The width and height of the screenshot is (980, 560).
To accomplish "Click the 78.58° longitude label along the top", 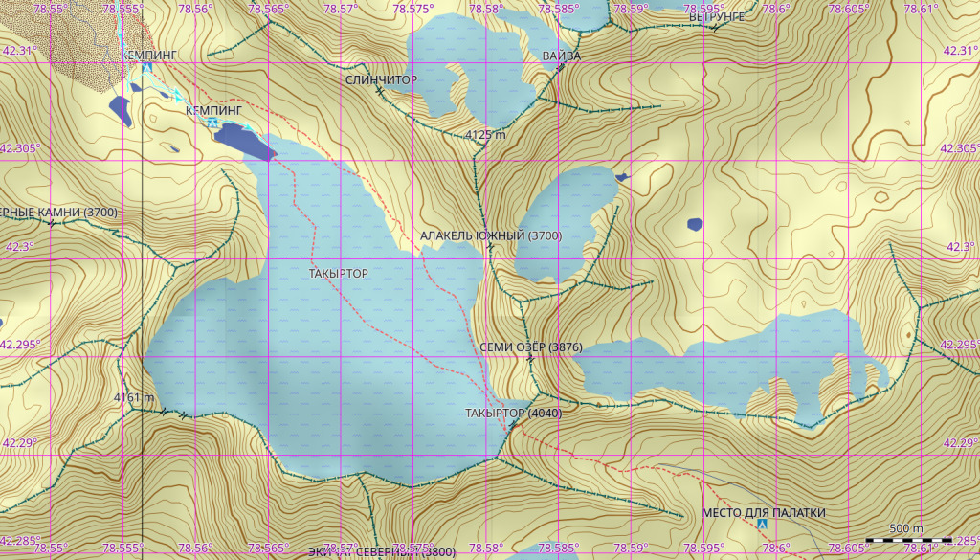I will coord(486,9).
